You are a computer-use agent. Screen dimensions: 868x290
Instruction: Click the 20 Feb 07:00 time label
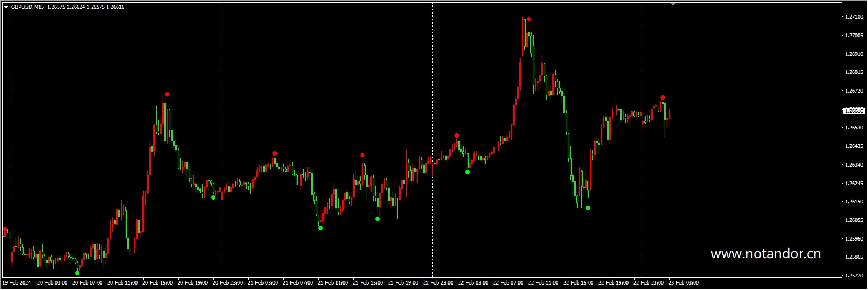point(88,283)
